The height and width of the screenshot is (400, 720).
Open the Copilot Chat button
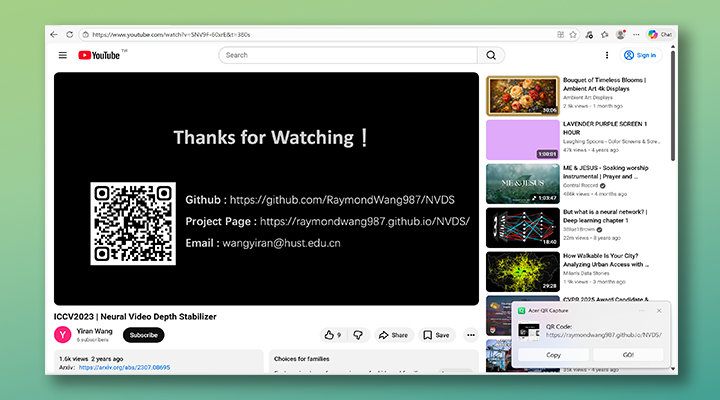[x=660, y=34]
